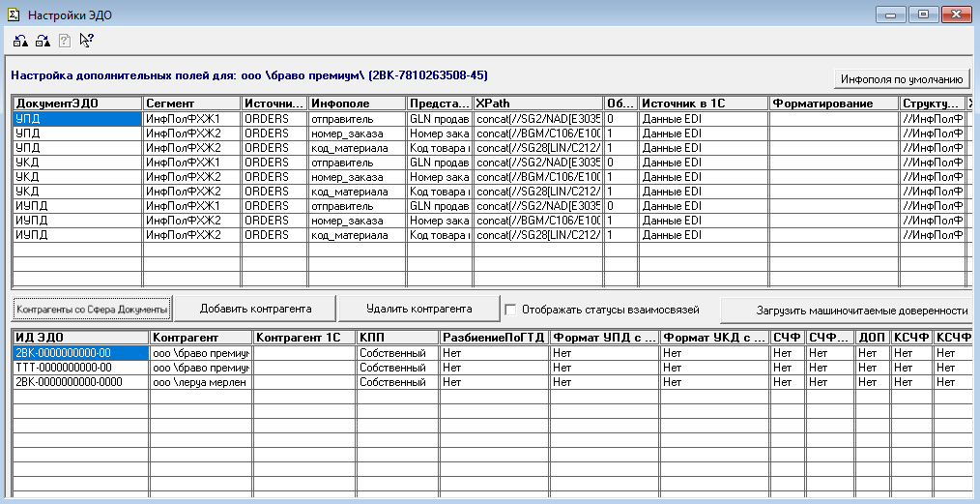Toggle 'Отображать статусы взаимосвязей' checkbox
This screenshot has height=504, width=980.
pos(510,310)
